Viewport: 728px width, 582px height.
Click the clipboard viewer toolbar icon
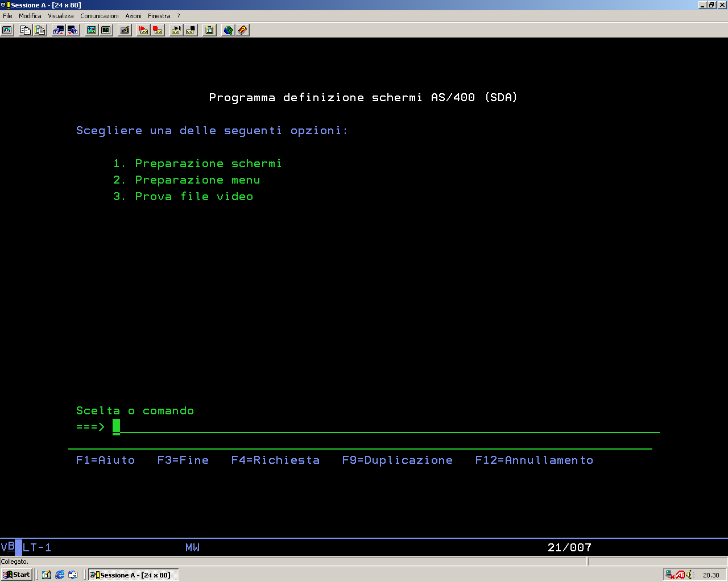tap(209, 30)
